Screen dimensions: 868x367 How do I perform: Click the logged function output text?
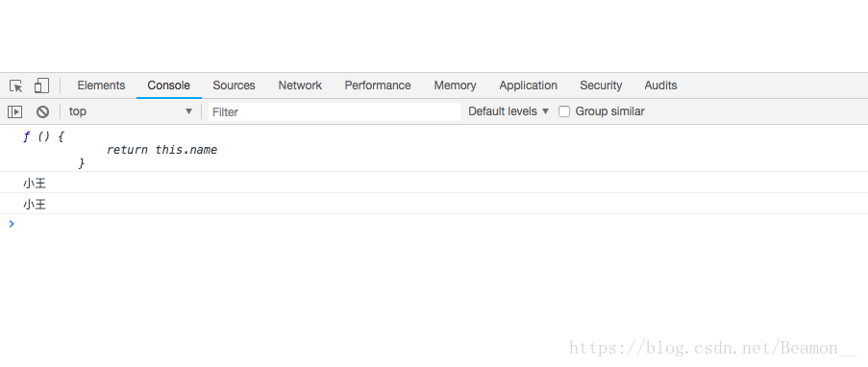point(120,150)
